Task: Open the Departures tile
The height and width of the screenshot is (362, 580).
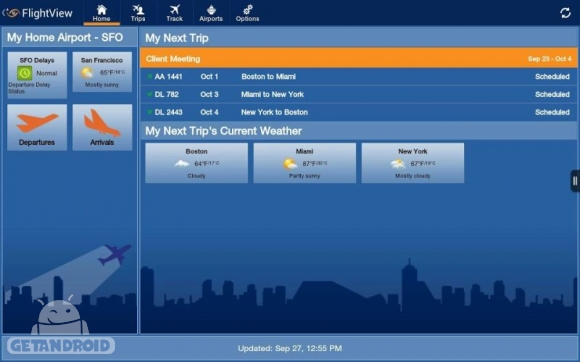Action: point(37,127)
